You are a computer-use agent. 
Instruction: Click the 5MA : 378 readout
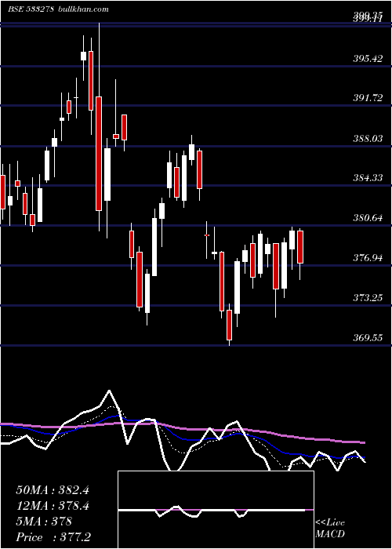pyautogui.click(x=44, y=522)
